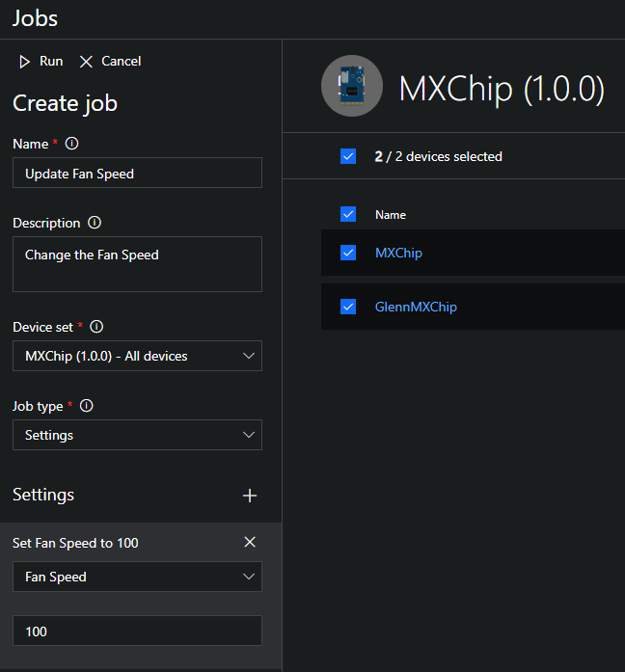
Task: Open the GlennMXChip device link
Action: tap(416, 307)
